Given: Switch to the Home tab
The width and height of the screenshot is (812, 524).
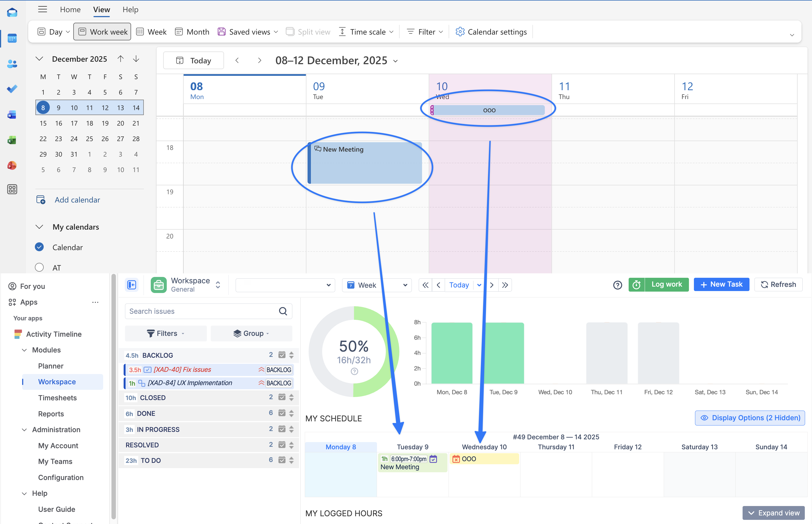Looking at the screenshot, I should pyautogui.click(x=70, y=9).
